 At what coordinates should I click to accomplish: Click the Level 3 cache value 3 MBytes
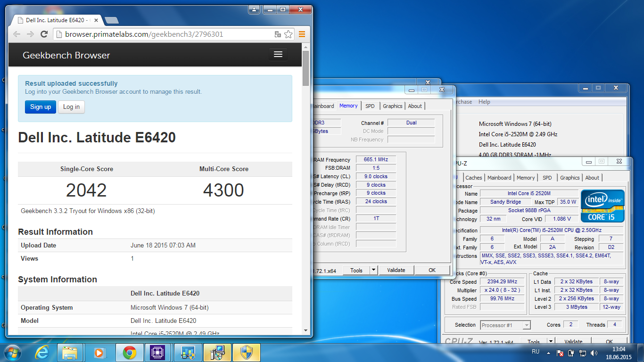click(x=577, y=307)
